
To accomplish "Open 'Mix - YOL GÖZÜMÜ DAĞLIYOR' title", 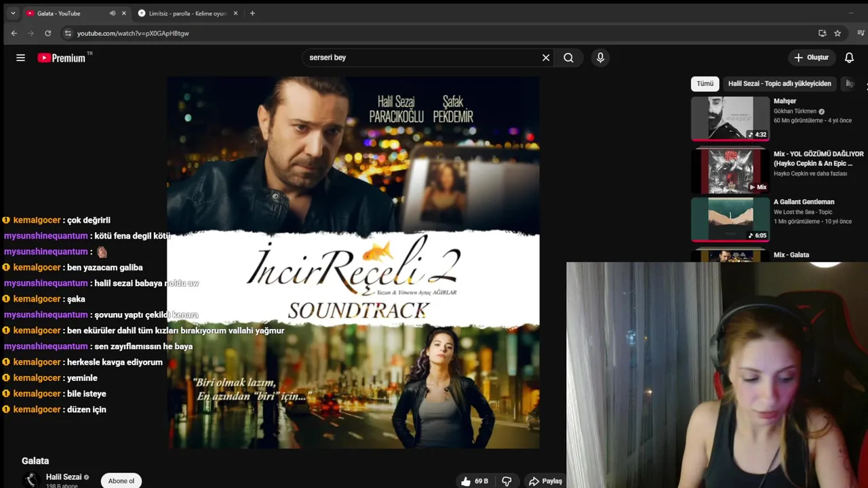I will tap(818, 159).
